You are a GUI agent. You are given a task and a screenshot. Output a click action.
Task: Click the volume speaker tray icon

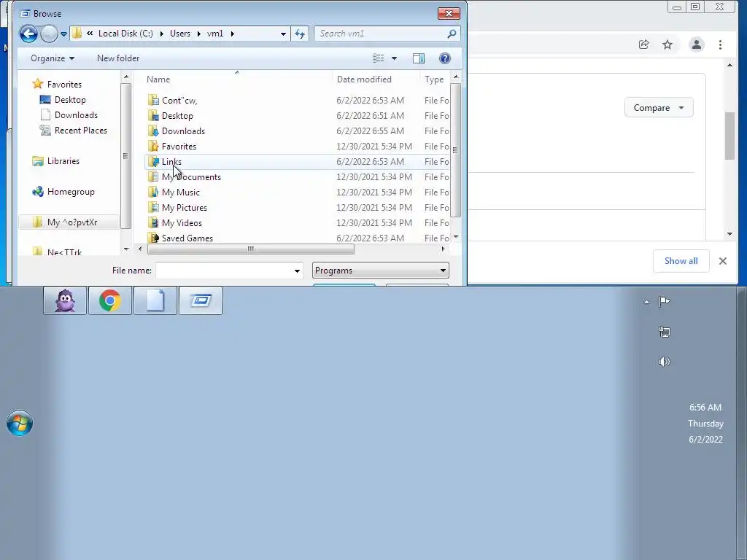664,362
